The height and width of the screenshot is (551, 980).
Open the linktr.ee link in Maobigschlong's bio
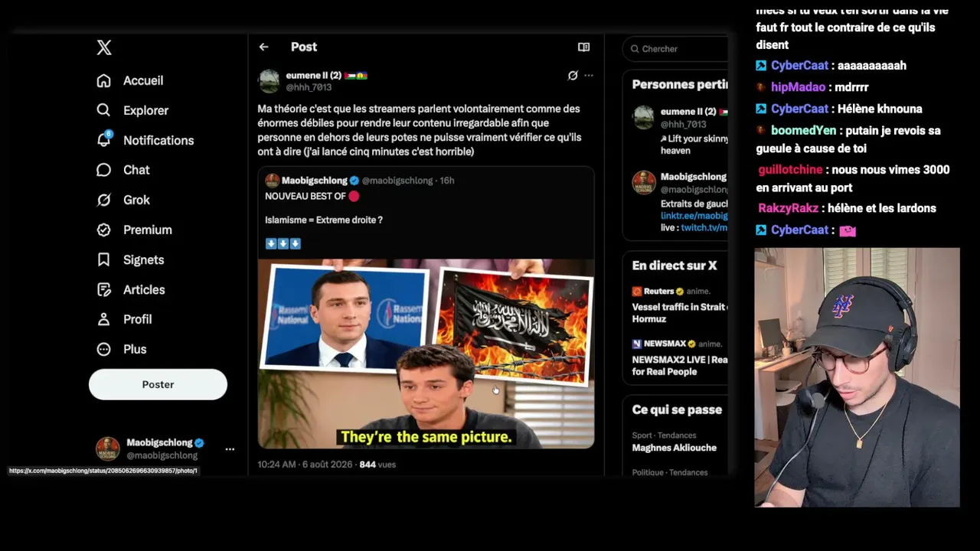694,216
